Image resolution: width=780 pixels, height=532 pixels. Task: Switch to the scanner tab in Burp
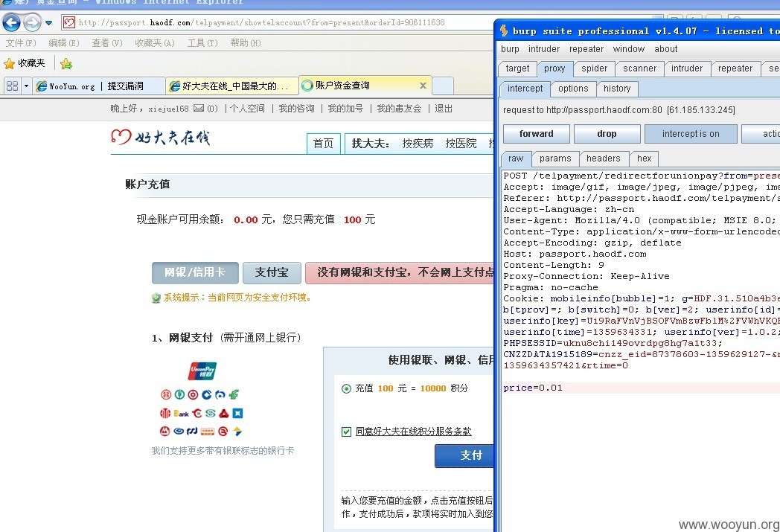(640, 68)
